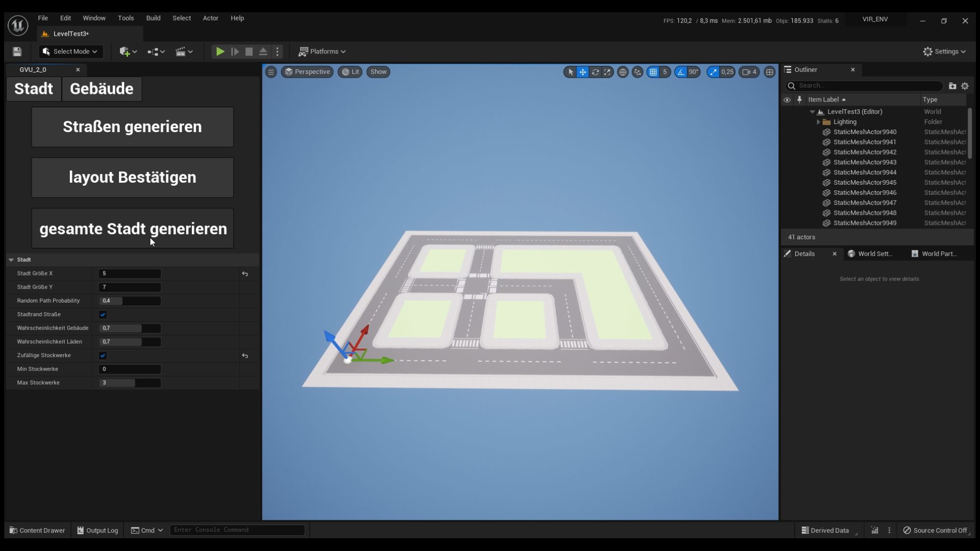Switch to the Gebäude tab
The image size is (980, 551).
click(x=102, y=89)
